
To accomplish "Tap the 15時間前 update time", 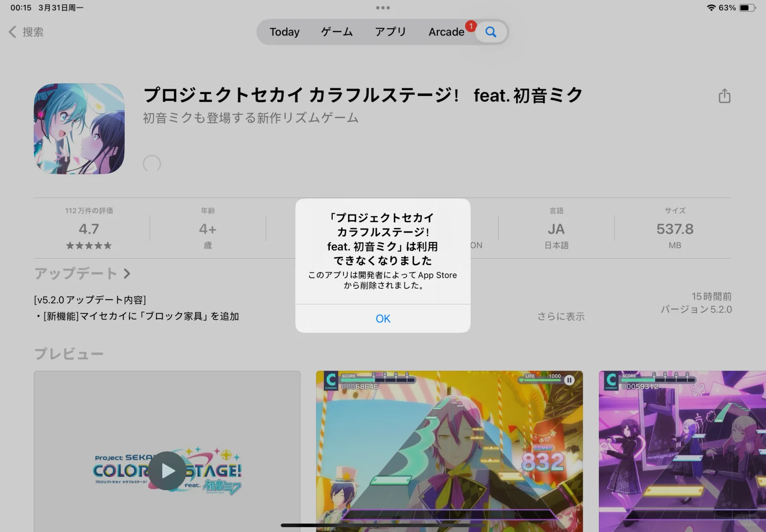I will [711, 297].
